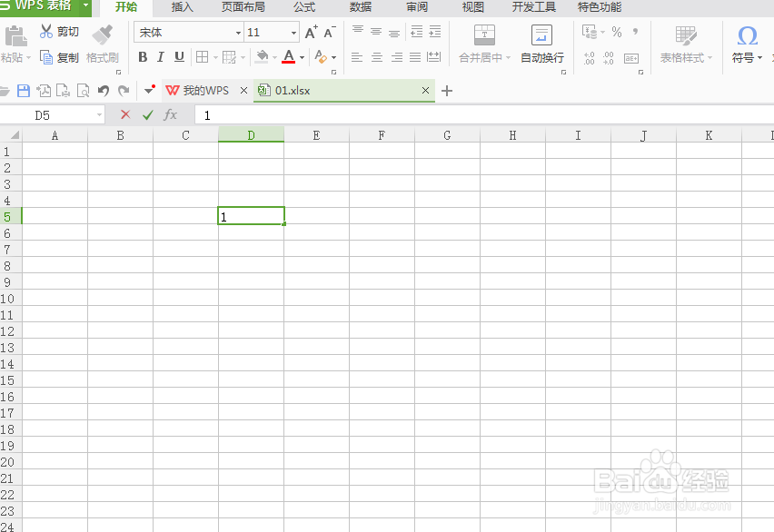Viewport: 774px width, 532px height.
Task: Click the print preview icon
Action: (x=83, y=91)
